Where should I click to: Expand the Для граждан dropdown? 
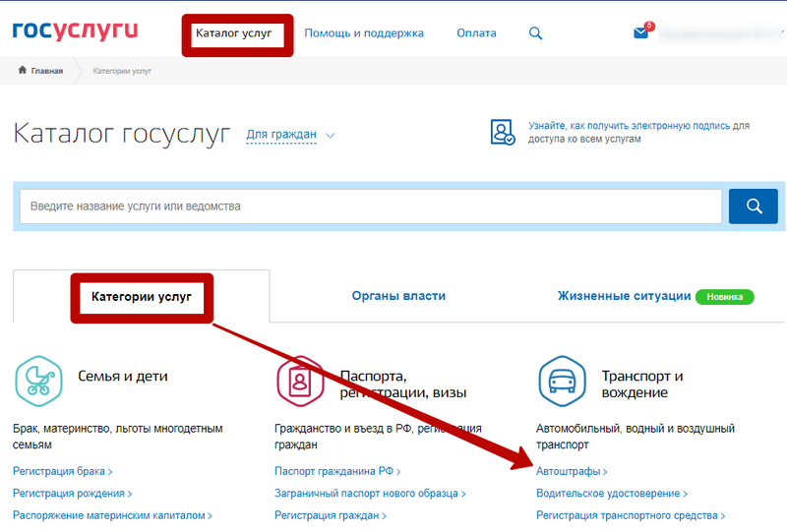(x=290, y=135)
